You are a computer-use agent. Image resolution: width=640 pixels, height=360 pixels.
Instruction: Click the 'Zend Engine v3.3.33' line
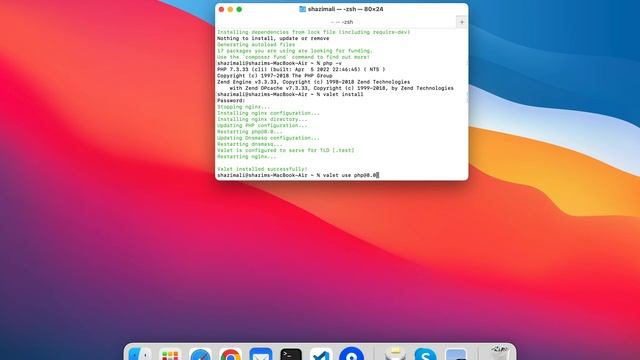[x=313, y=82]
